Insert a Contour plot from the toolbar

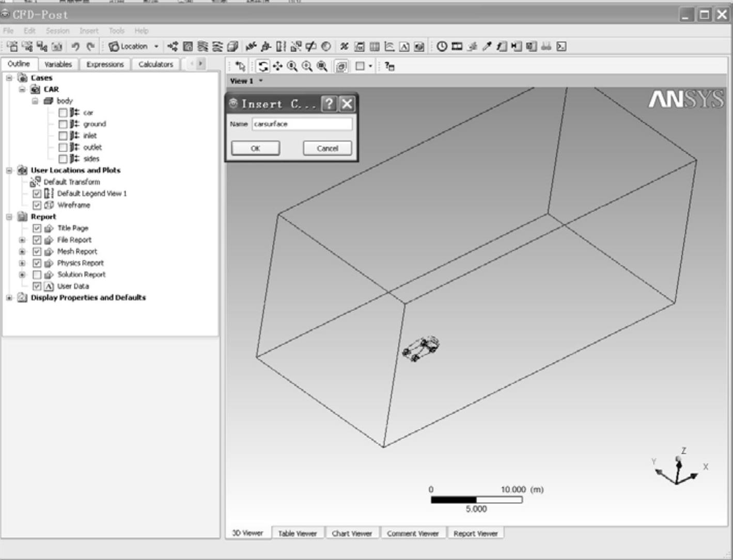coord(188,46)
